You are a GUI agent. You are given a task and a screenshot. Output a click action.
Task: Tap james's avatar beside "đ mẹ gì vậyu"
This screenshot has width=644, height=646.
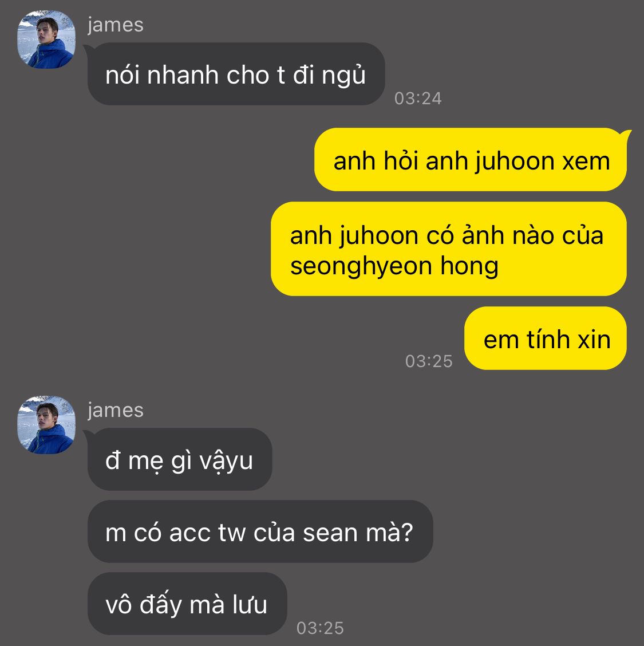pos(46,425)
